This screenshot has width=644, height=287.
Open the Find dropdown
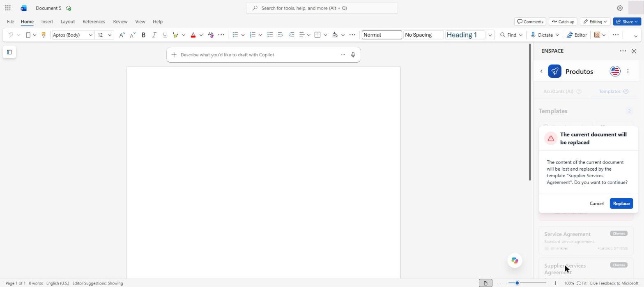[511, 35]
